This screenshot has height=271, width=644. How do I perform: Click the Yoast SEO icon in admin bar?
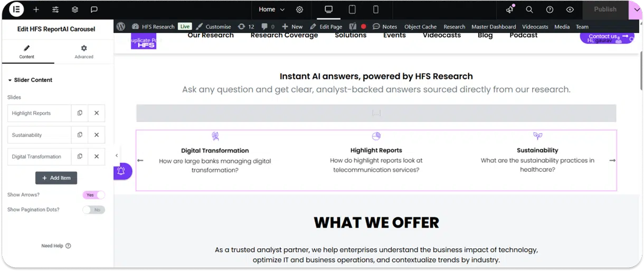coord(353,26)
